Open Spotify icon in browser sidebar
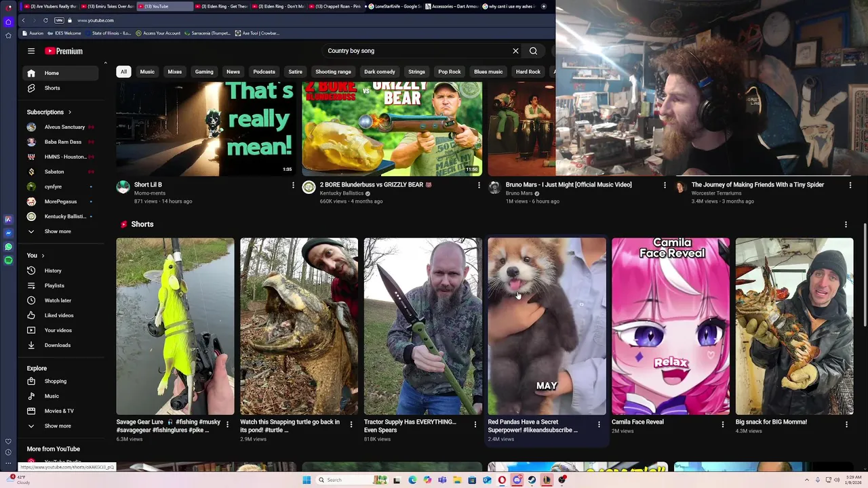The image size is (868, 488). click(x=8, y=260)
